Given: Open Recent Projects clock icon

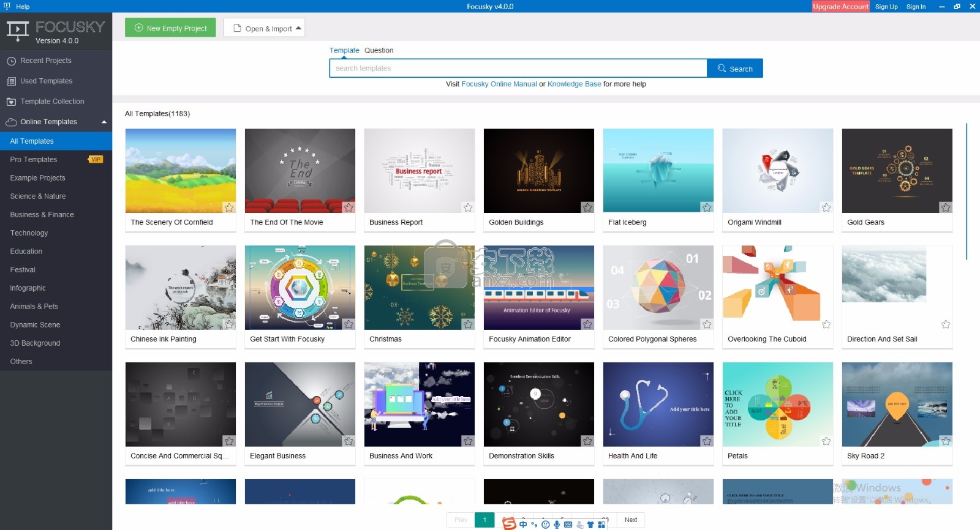Looking at the screenshot, I should [11, 61].
